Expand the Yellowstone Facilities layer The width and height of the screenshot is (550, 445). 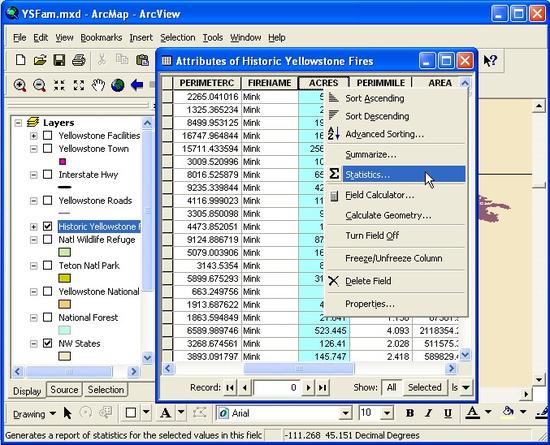(x=34, y=136)
